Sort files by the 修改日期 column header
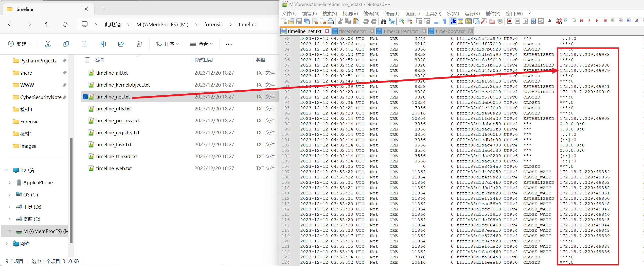The image size is (644, 266). 203,60
